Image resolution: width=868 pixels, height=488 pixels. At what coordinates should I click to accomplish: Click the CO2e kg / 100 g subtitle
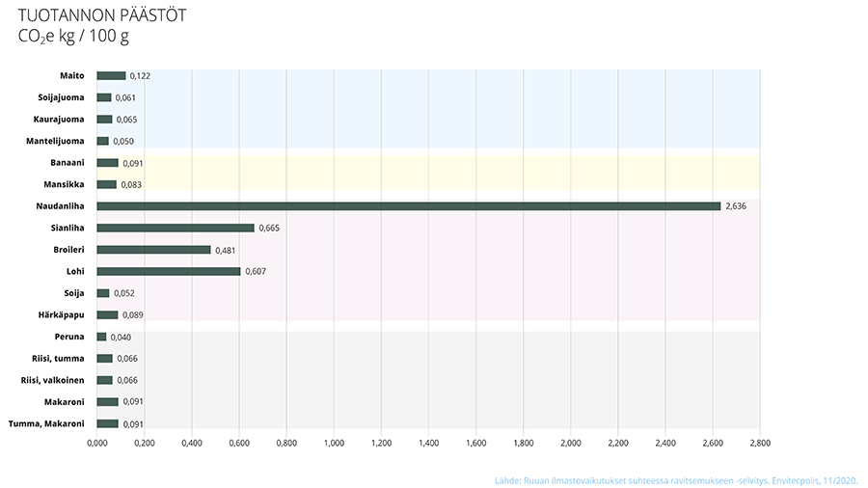coord(73,38)
